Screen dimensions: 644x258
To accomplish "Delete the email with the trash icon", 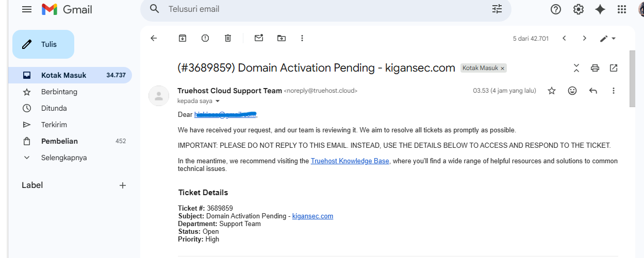I will [x=228, y=38].
